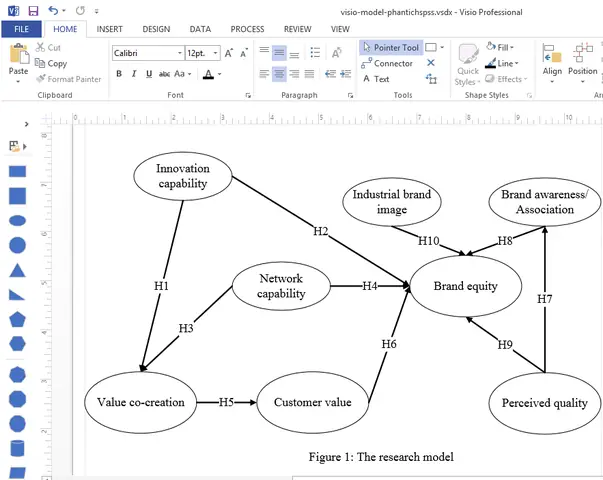
Task: Open drawing tool shape dropdown arrow
Action: click(x=442, y=47)
